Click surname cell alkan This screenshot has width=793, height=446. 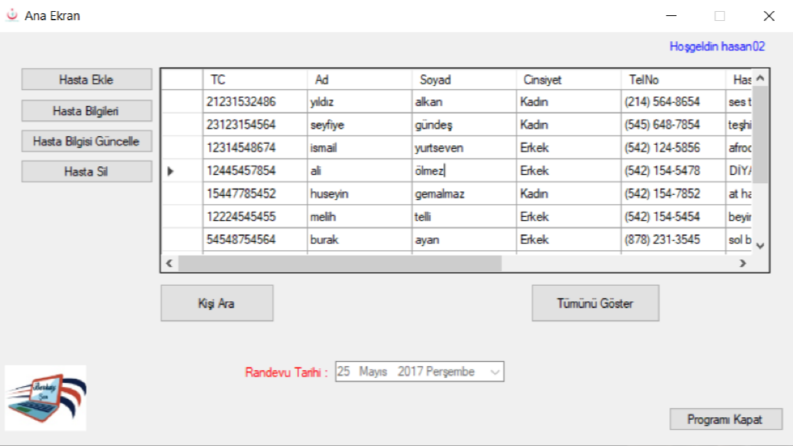click(464, 102)
